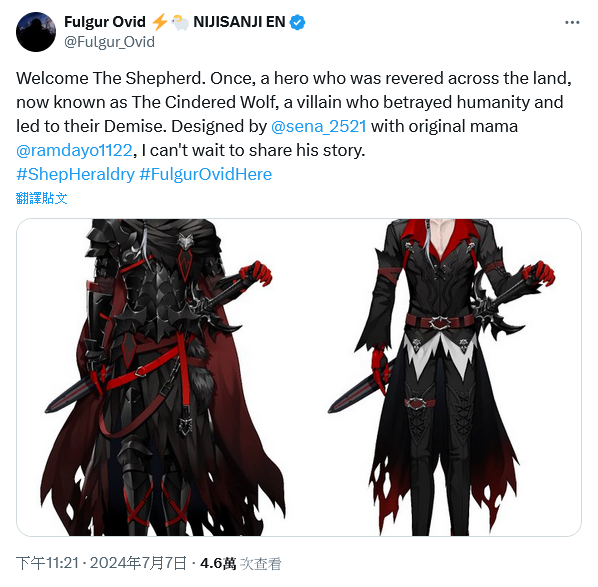The height and width of the screenshot is (587, 598).
Task: Click the 2024年7月7日 post date
Action: click(x=138, y=563)
